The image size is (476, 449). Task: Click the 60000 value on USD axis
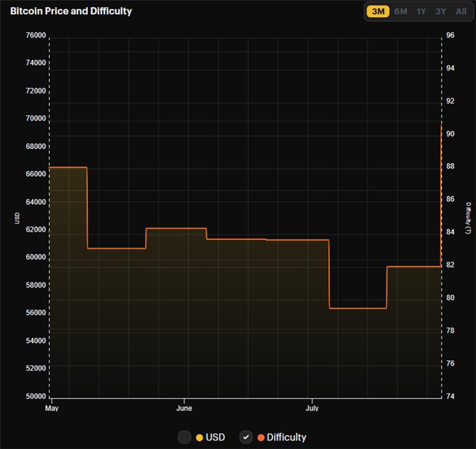[36, 257]
